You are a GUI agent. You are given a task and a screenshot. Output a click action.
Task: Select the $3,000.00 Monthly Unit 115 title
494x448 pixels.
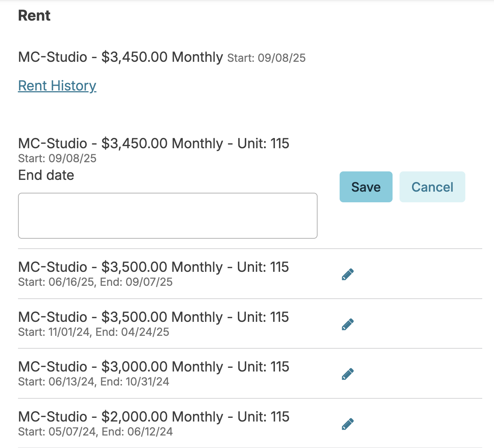click(x=154, y=367)
